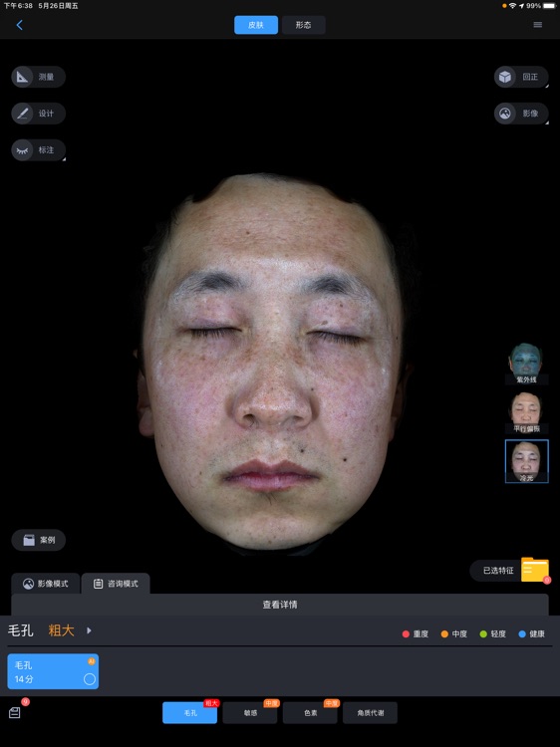Switch to 影像模式 tab
Viewport: 560px width, 747px height.
point(45,584)
